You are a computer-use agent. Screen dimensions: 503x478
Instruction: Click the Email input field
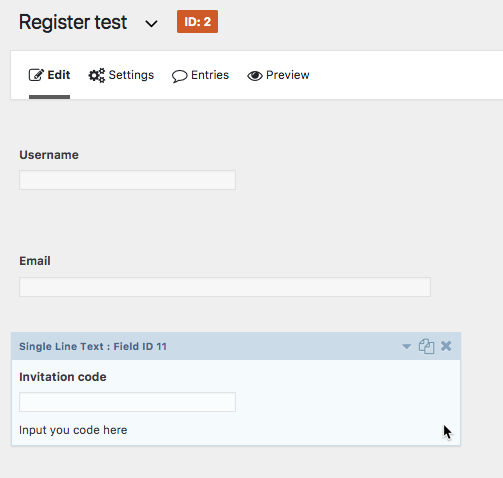[x=225, y=287]
